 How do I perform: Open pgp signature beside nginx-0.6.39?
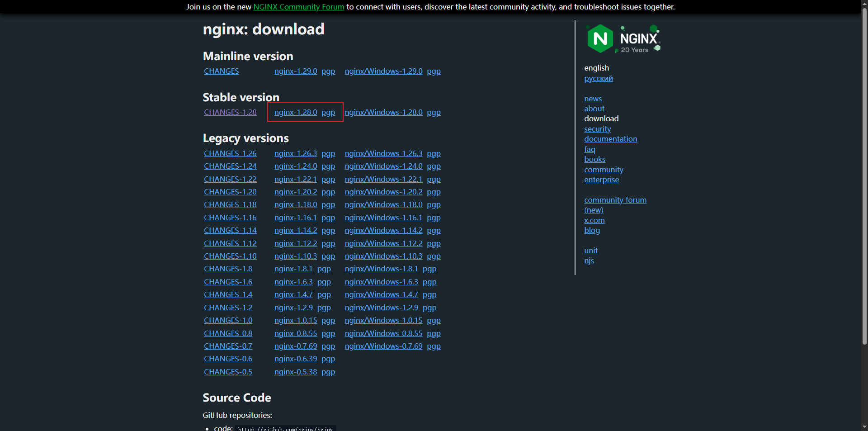[328, 359]
